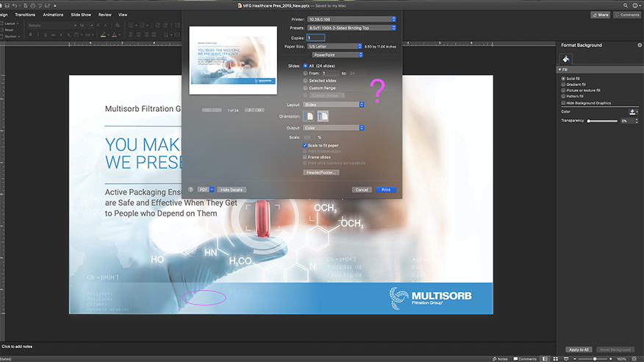644x362 pixels.
Task: Click the Print icon in the quick access toolbar
Action: pos(33,5)
